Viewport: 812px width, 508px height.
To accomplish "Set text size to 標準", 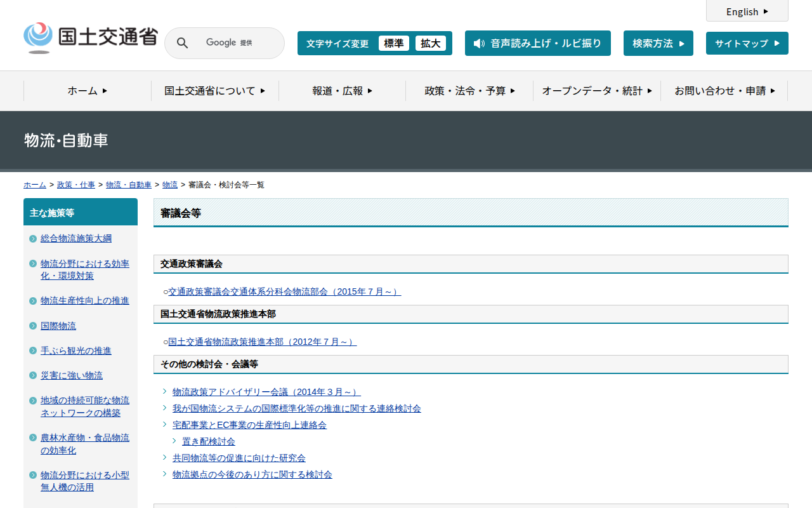I will pos(393,43).
